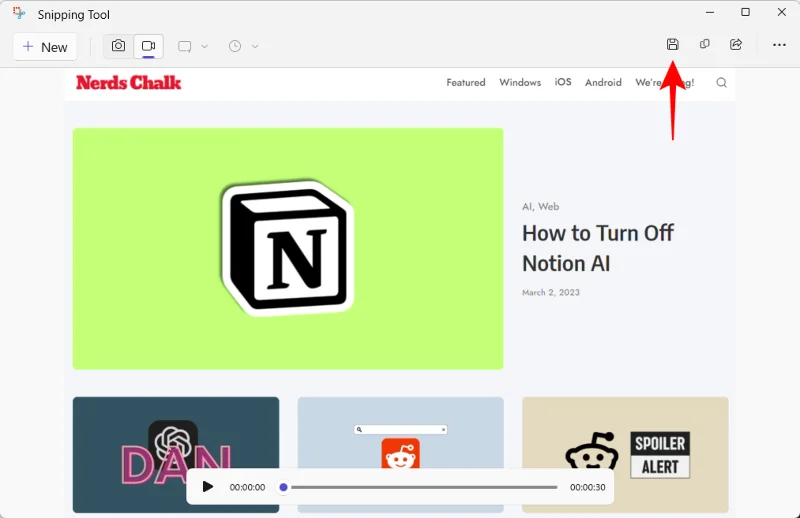
Task: Open the Android menu item
Action: (x=603, y=83)
